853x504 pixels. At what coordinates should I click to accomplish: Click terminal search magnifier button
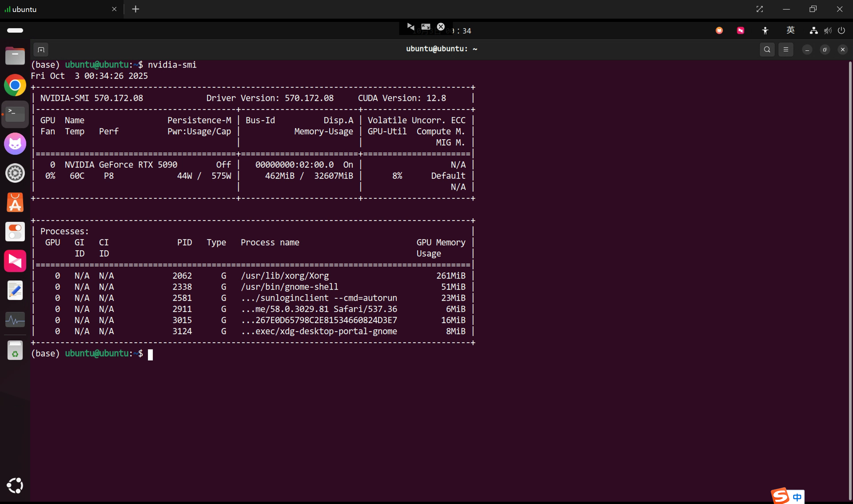coord(767,50)
